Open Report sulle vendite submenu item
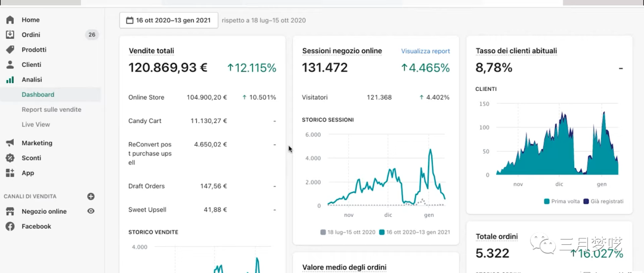Viewport: 644px width, 273px height. pyautogui.click(x=51, y=109)
